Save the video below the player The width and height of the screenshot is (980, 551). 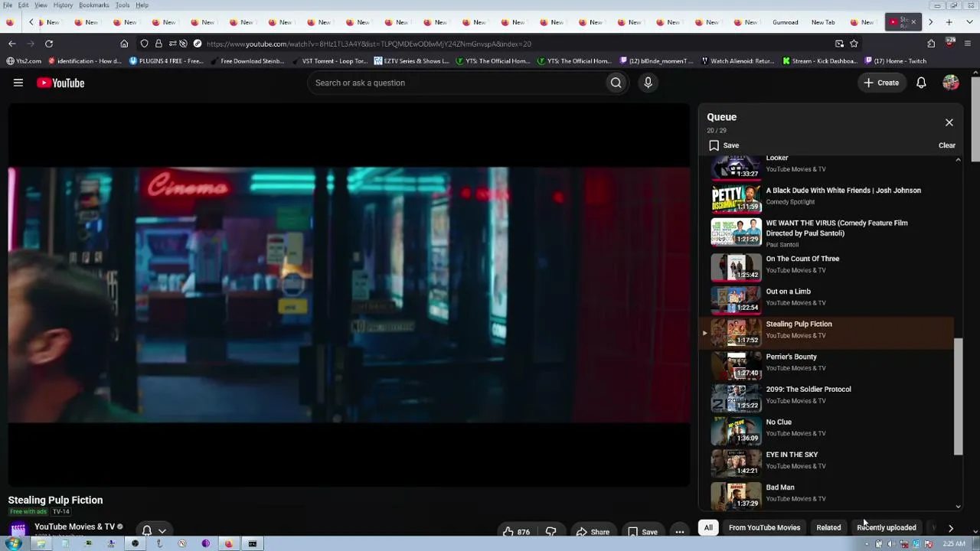(x=642, y=532)
